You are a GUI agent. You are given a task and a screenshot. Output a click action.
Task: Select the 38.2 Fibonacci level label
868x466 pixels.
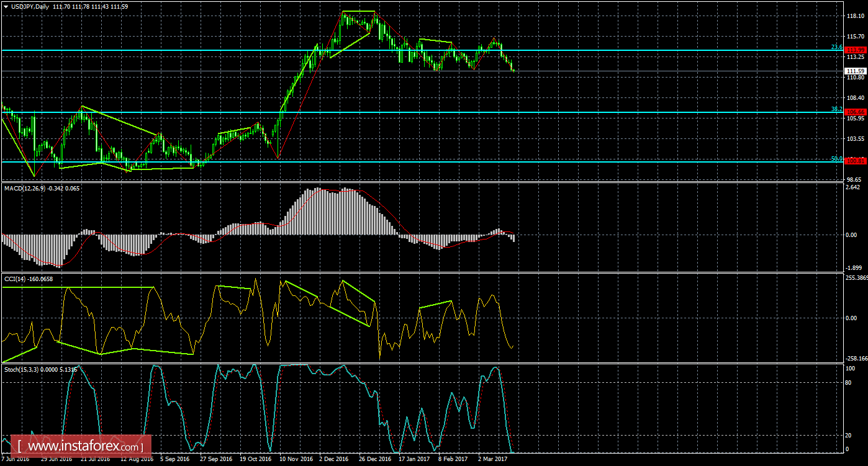tap(836, 109)
